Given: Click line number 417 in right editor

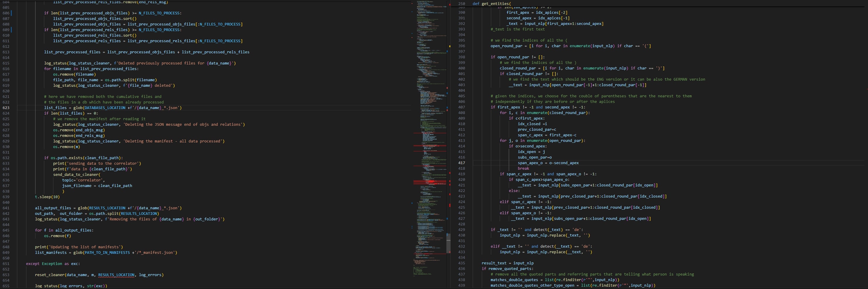Looking at the screenshot, I should [x=461, y=163].
